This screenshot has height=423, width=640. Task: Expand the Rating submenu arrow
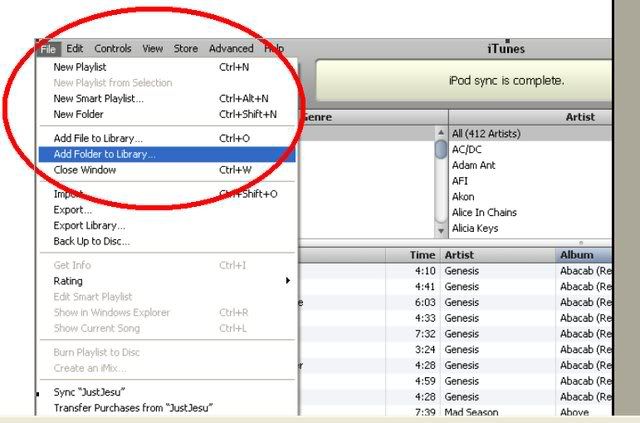point(288,281)
